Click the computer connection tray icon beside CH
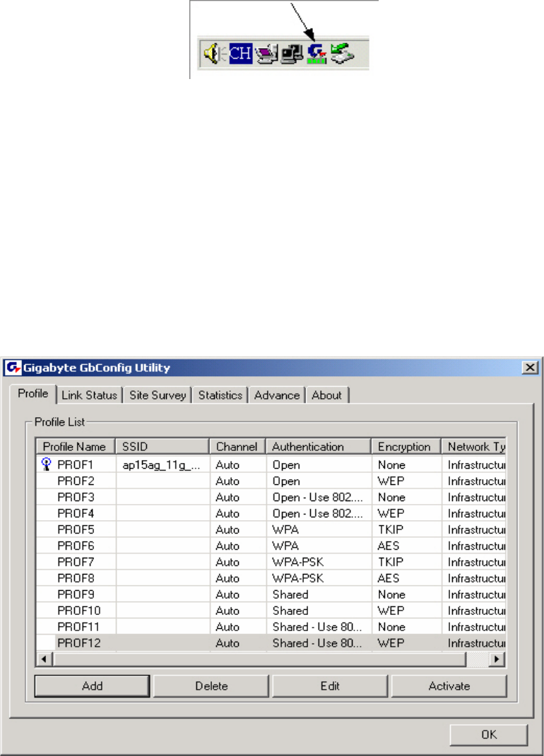544x756 pixels. 267,54
